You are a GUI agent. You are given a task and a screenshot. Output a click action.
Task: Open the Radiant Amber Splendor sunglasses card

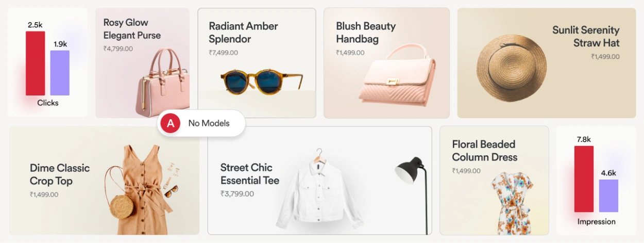(x=257, y=63)
